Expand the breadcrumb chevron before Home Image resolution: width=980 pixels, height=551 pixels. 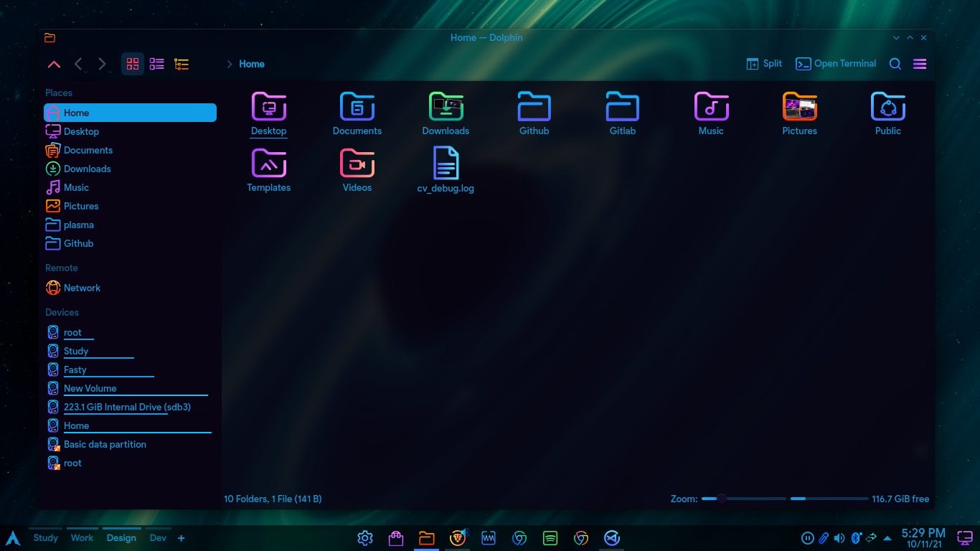coord(230,64)
